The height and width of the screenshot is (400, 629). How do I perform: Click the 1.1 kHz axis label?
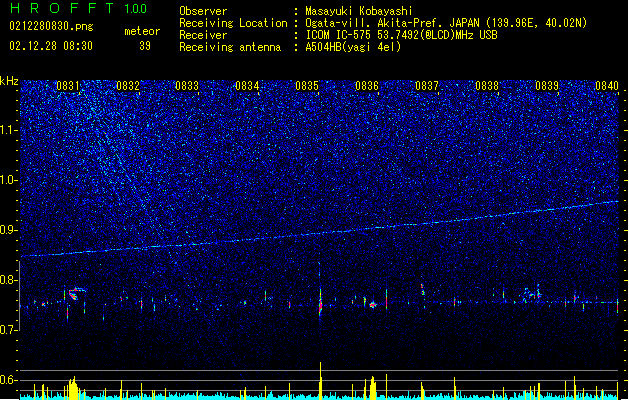(x=9, y=130)
